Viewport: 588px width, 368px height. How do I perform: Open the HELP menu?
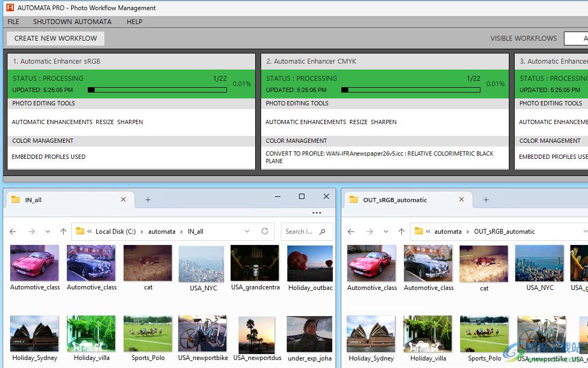pos(134,22)
